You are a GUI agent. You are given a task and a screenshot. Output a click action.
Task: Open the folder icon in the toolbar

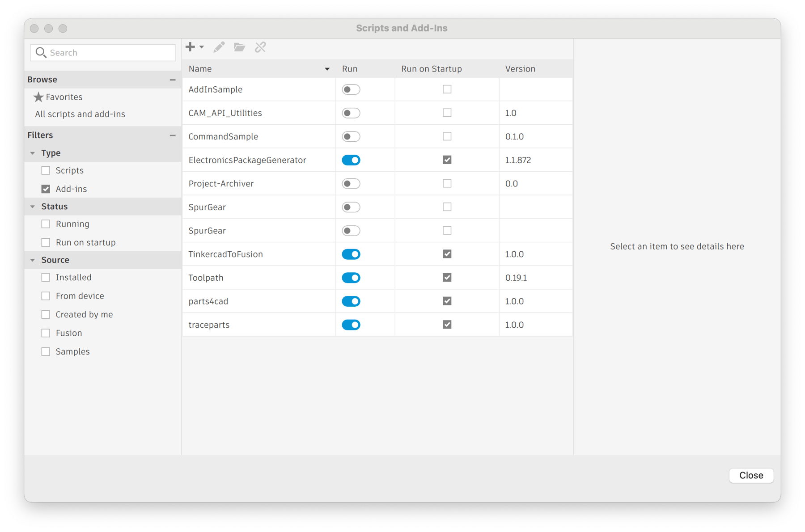coord(239,47)
